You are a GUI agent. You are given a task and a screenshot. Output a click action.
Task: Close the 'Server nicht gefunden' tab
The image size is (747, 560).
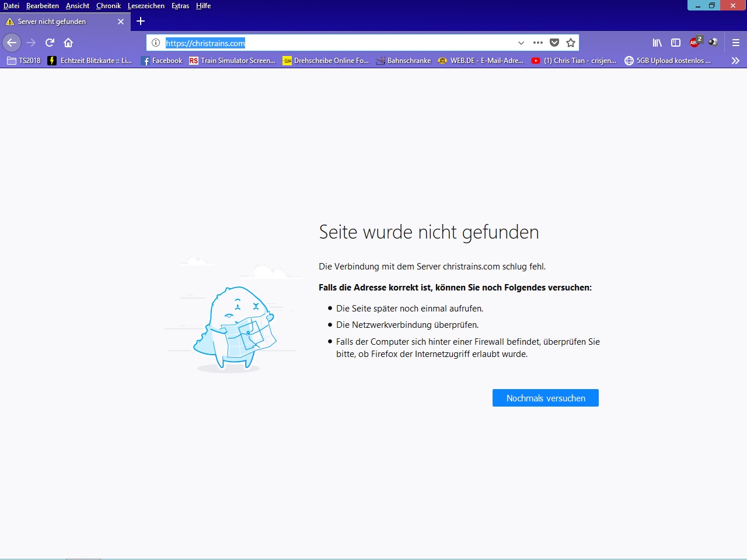pyautogui.click(x=121, y=22)
